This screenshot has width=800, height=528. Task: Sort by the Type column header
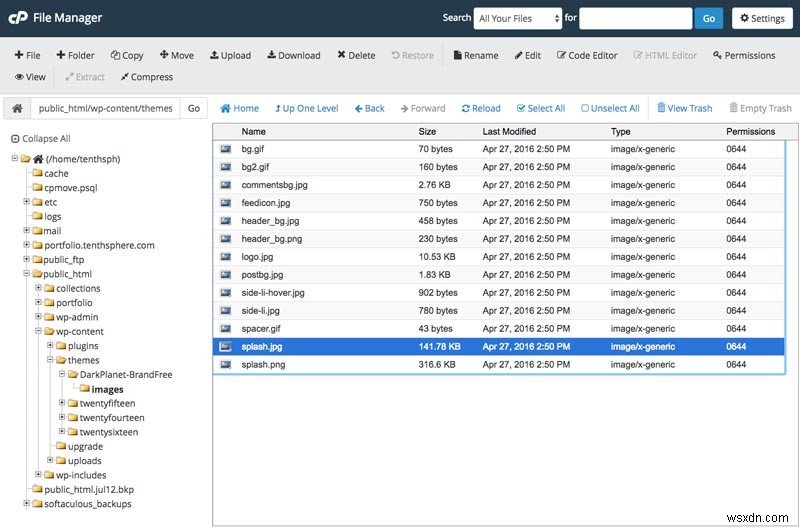point(620,132)
